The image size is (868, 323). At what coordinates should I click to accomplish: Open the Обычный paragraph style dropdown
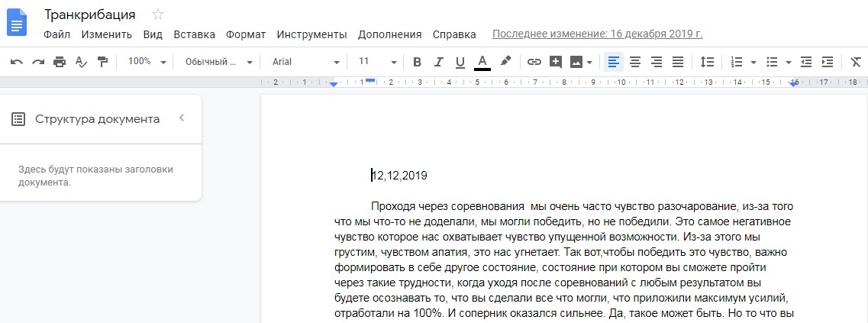coord(218,62)
